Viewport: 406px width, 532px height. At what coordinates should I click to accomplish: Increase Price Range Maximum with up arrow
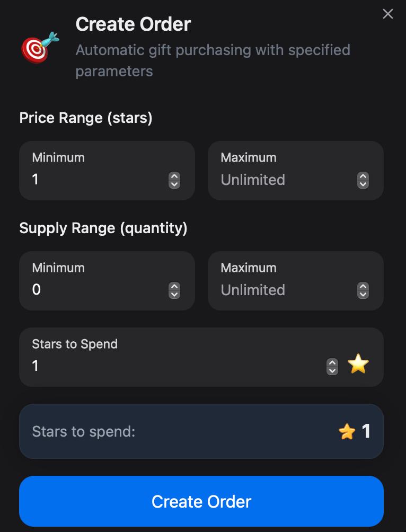point(363,176)
